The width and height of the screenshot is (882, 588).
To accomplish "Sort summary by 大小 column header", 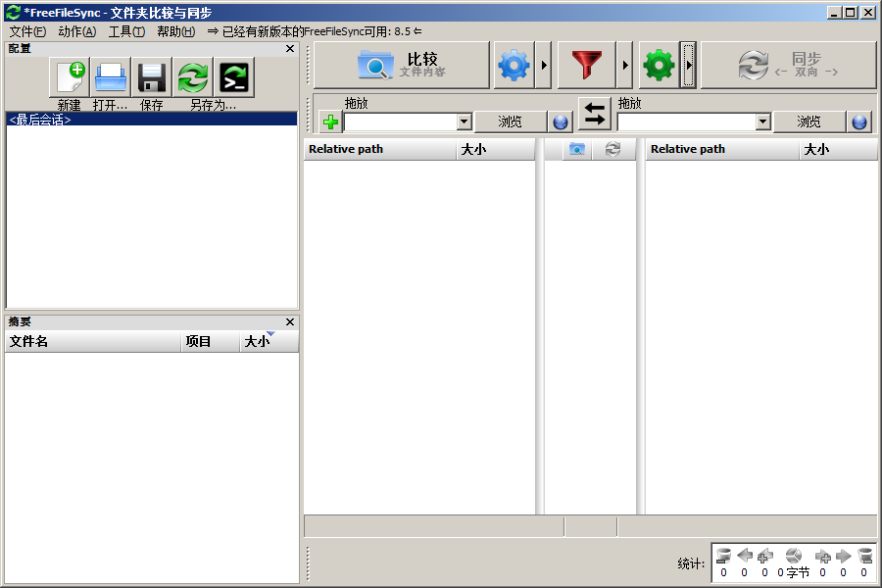I will [269, 341].
